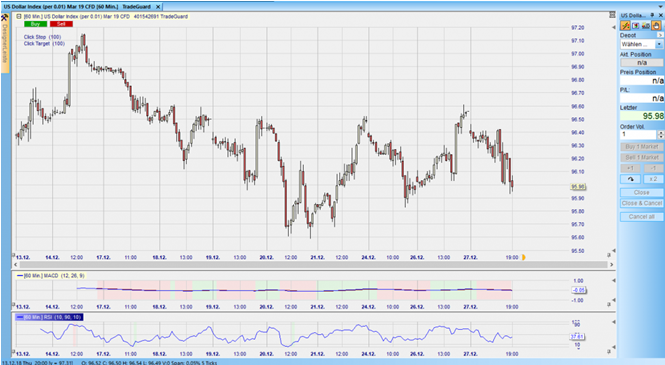Click the horizontal chart scrollbar track
This screenshot has width=665, height=365.
313,265
